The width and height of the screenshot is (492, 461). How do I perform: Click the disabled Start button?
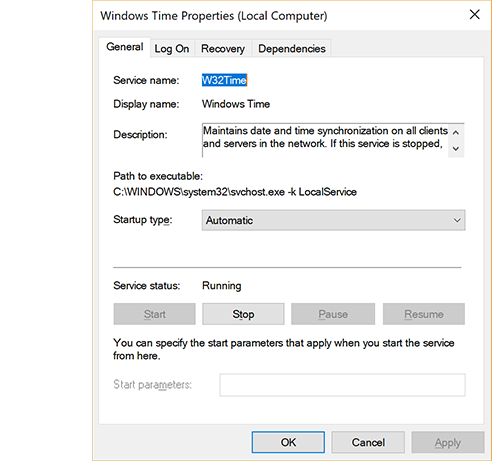[154, 314]
